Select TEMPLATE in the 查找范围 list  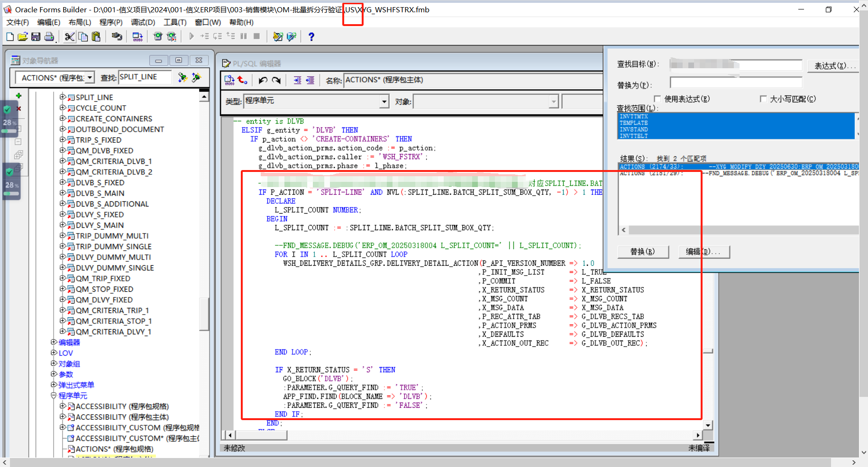click(634, 123)
